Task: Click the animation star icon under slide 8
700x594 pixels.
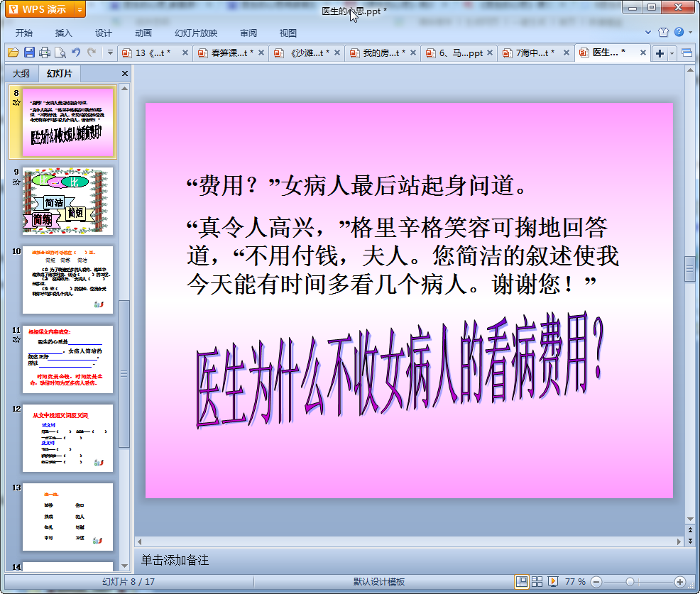Action: point(16,103)
